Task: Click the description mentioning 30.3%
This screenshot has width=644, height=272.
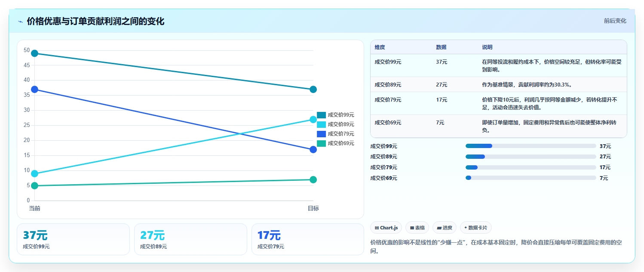Action: [x=527, y=85]
